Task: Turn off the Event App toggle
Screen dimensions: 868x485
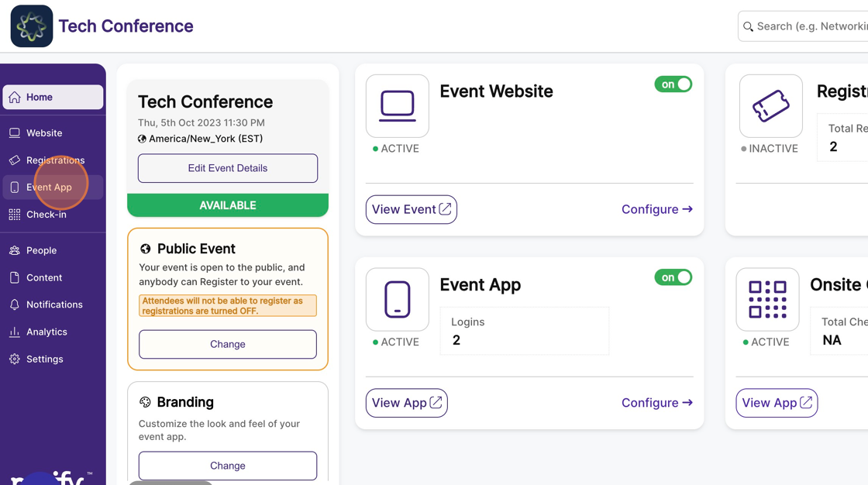Action: pos(673,277)
